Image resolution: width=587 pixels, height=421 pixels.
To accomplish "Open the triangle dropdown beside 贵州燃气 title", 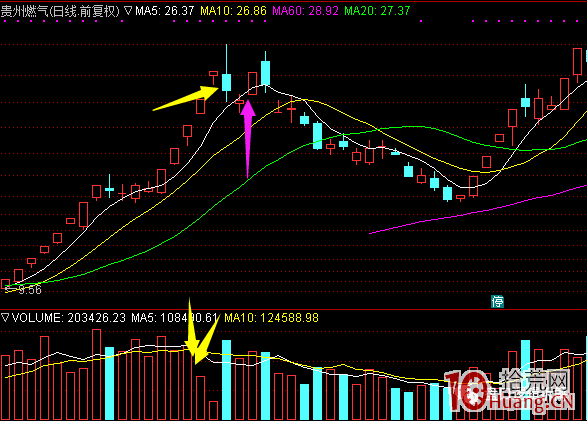I will [128, 11].
